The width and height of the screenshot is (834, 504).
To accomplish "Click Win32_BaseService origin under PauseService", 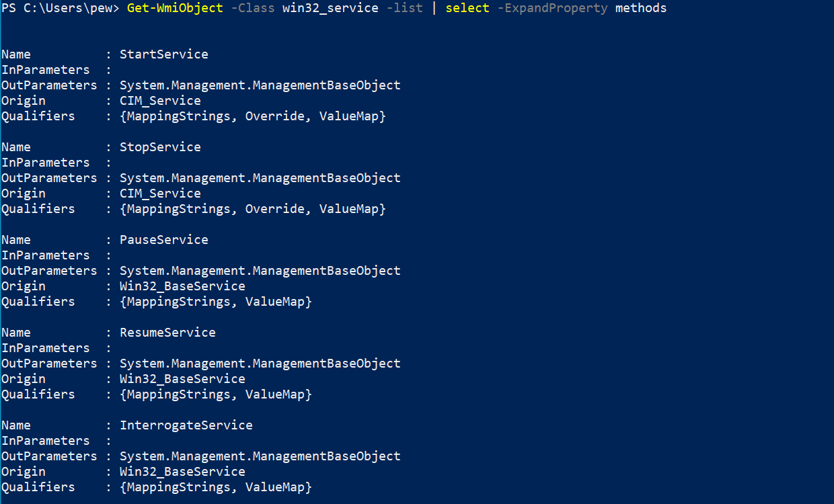I will [182, 286].
